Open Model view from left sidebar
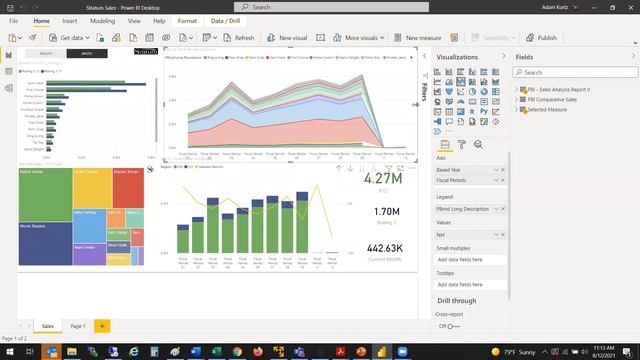640x360 pixels. (9, 88)
